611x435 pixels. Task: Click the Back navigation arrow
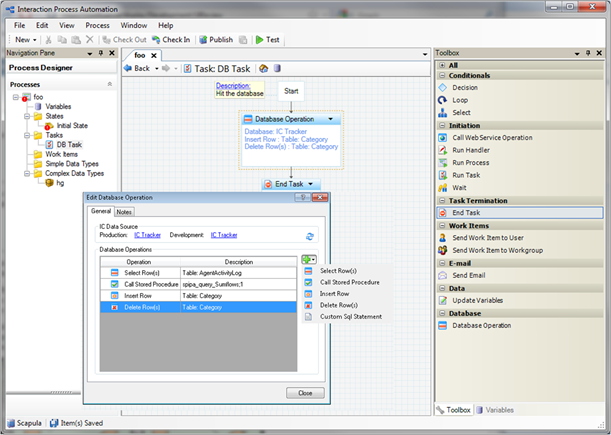(x=136, y=68)
